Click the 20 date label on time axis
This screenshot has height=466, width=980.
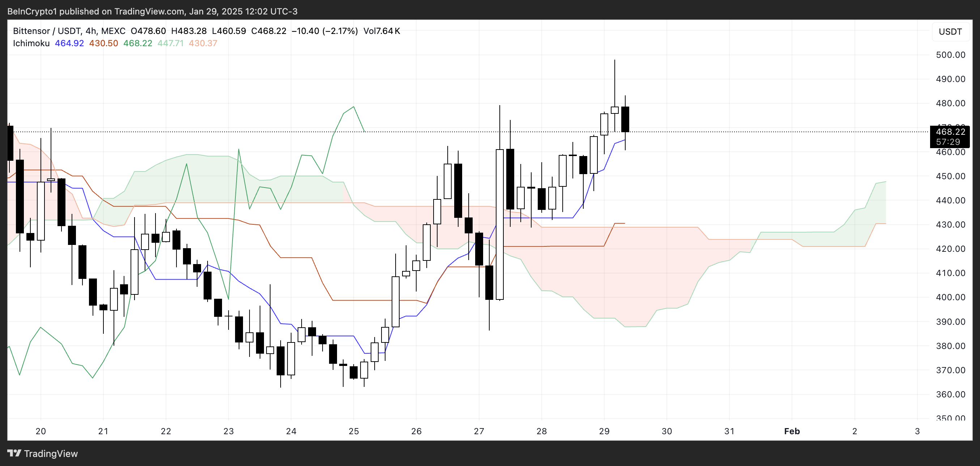41,431
